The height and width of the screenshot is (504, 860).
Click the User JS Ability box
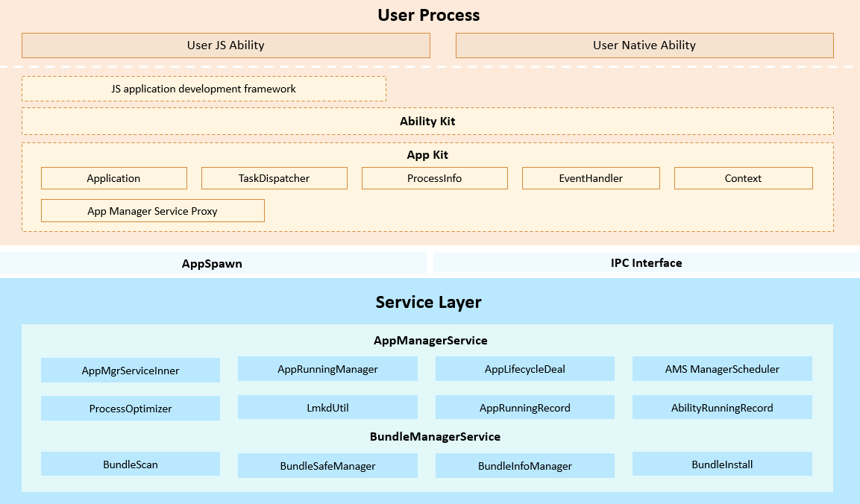tap(225, 45)
